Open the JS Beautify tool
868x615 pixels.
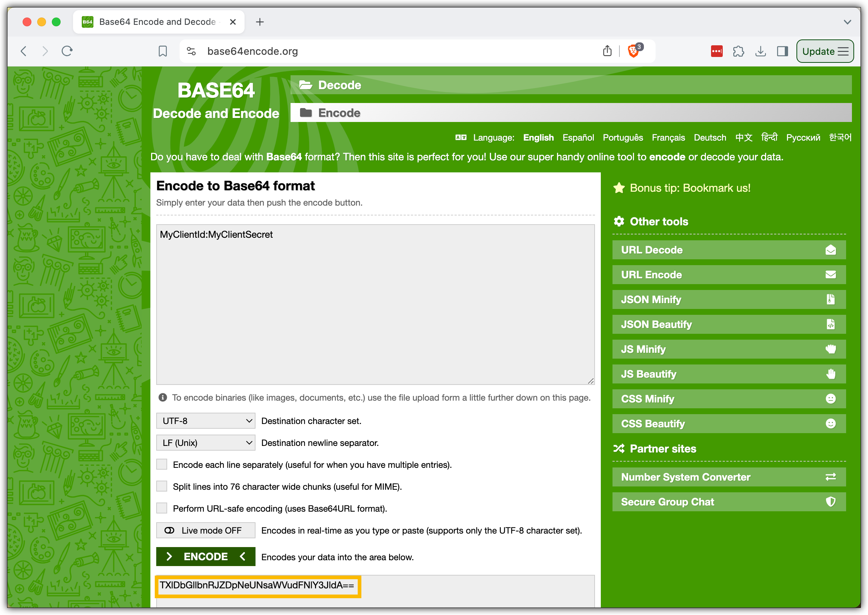(x=729, y=374)
